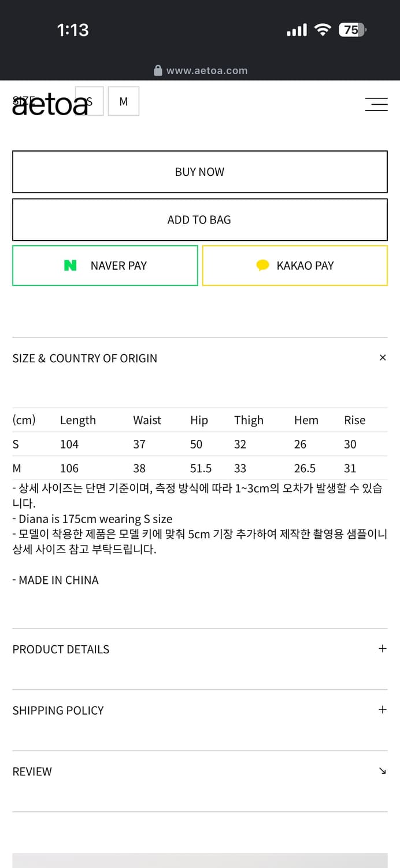Choose KAKAO PAY as payment method

coord(295,265)
